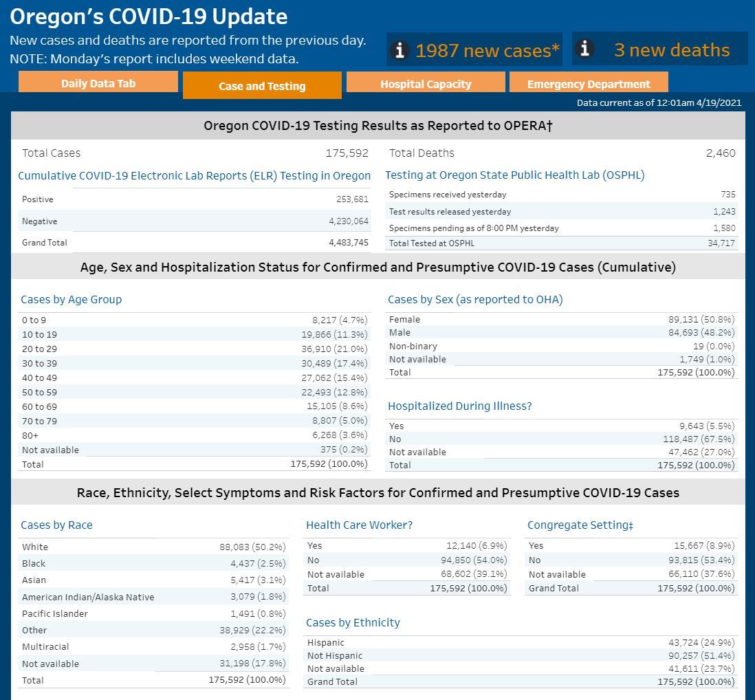The image size is (755, 700).
Task: Click the Positive ELR testing row
Action: point(195,199)
